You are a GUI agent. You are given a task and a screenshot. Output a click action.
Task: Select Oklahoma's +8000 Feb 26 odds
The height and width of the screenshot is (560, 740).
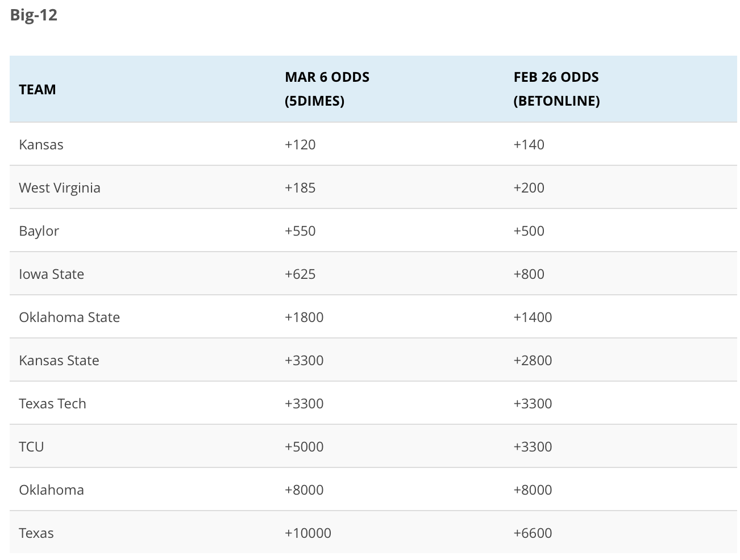(x=533, y=490)
